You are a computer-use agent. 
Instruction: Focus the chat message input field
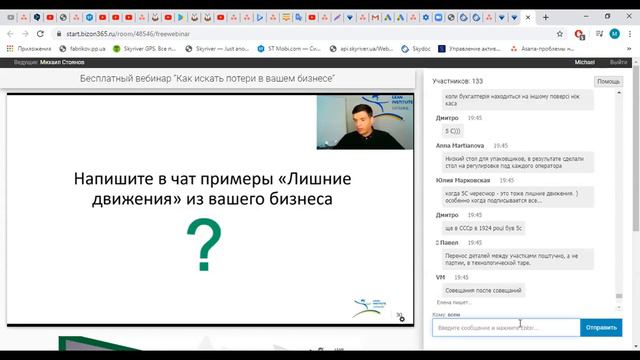pyautogui.click(x=506, y=327)
